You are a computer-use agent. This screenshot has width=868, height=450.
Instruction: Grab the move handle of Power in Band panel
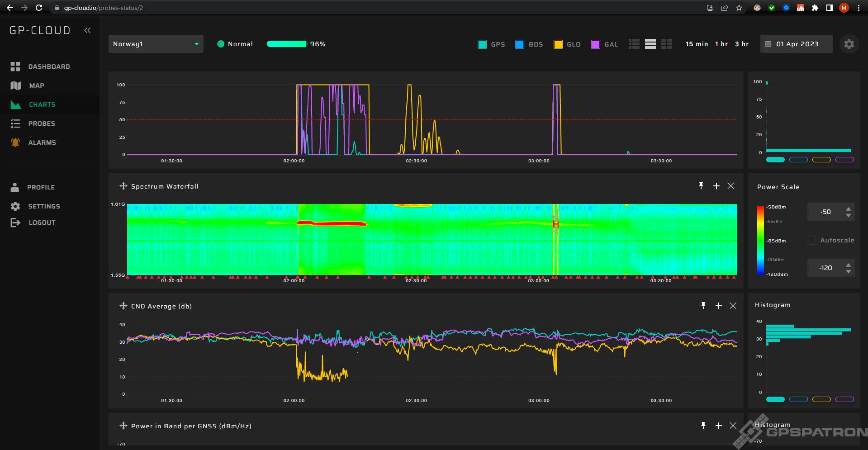(x=123, y=426)
